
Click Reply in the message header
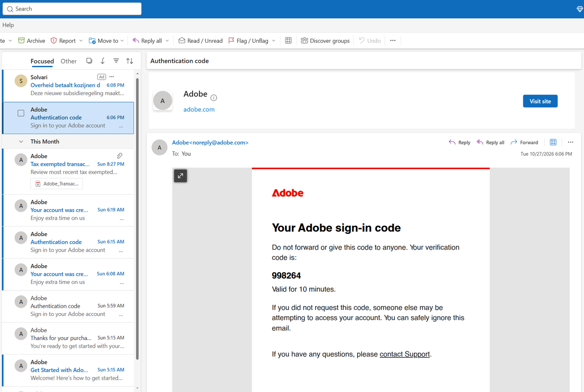pos(459,142)
